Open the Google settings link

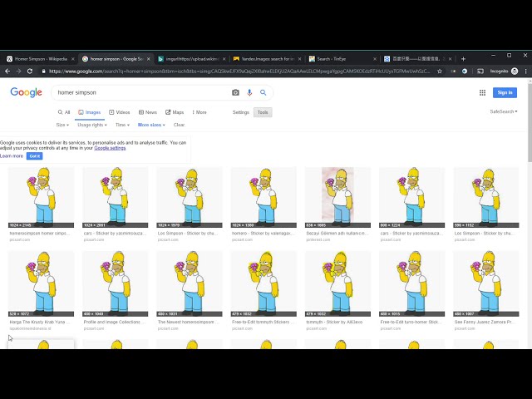(x=110, y=148)
